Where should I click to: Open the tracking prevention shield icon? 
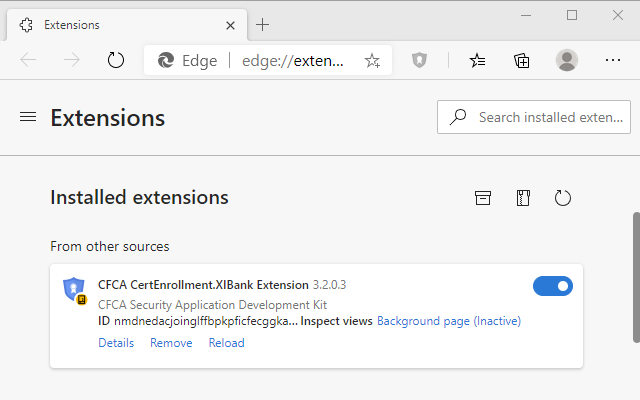tap(420, 60)
